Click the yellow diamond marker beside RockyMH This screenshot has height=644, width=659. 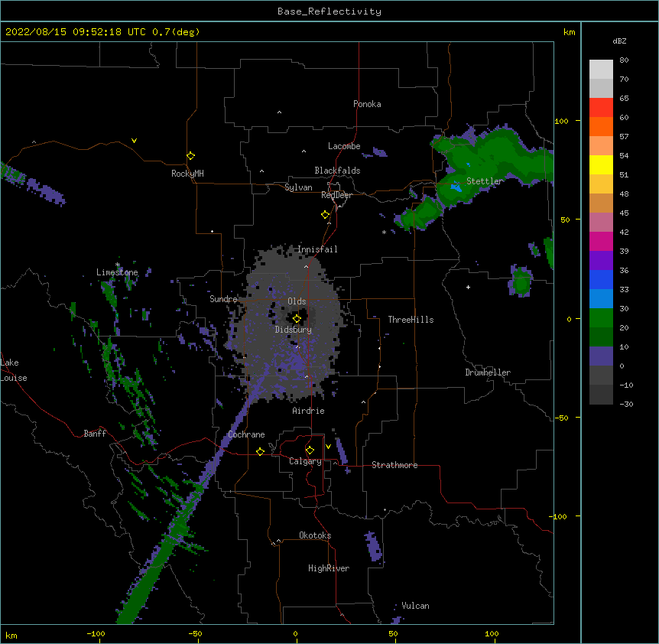190,156
